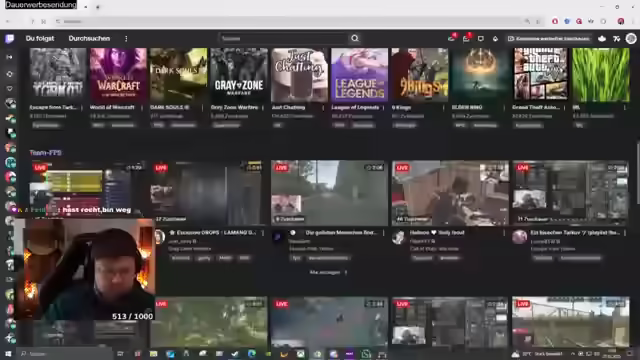Click the page's vertical scrollbar
This screenshot has height=360, width=640.
tap(638, 173)
